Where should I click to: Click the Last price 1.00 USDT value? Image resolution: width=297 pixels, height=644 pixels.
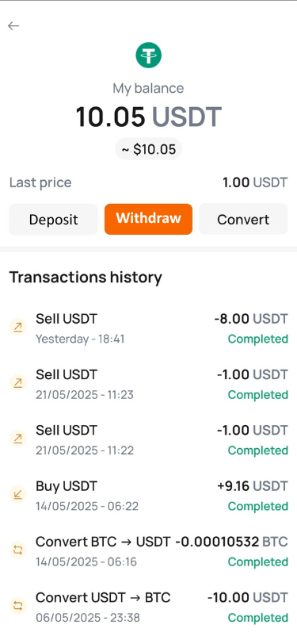[x=255, y=182]
